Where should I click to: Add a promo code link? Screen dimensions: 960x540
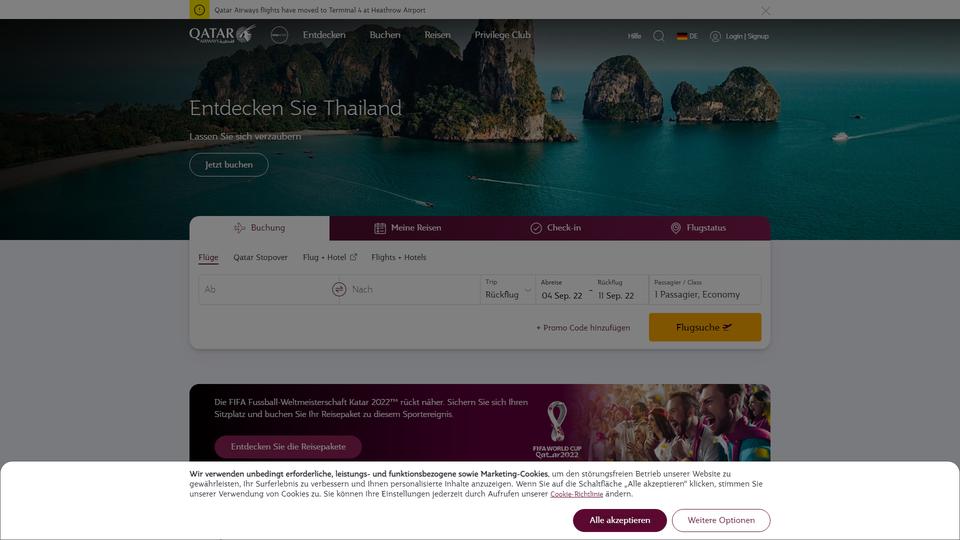pos(583,328)
